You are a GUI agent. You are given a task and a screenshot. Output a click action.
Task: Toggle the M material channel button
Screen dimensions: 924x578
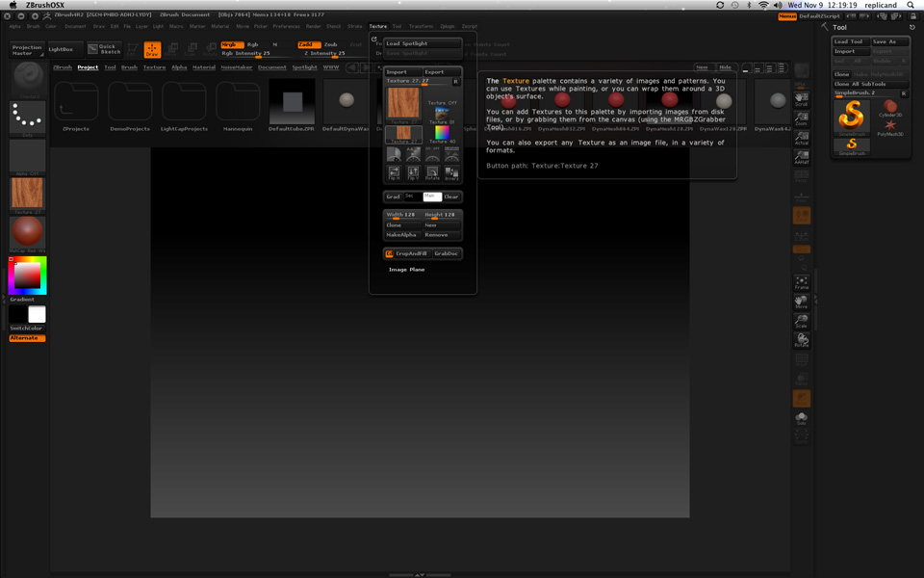coord(274,45)
